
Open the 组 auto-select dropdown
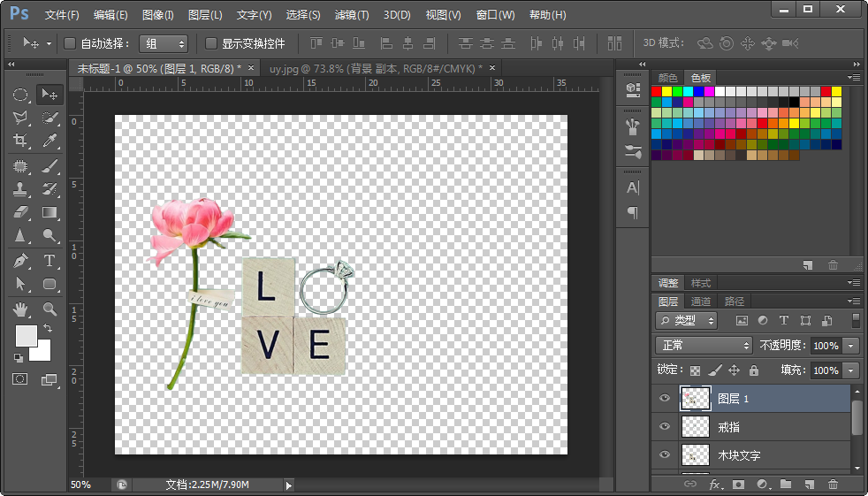pos(164,43)
